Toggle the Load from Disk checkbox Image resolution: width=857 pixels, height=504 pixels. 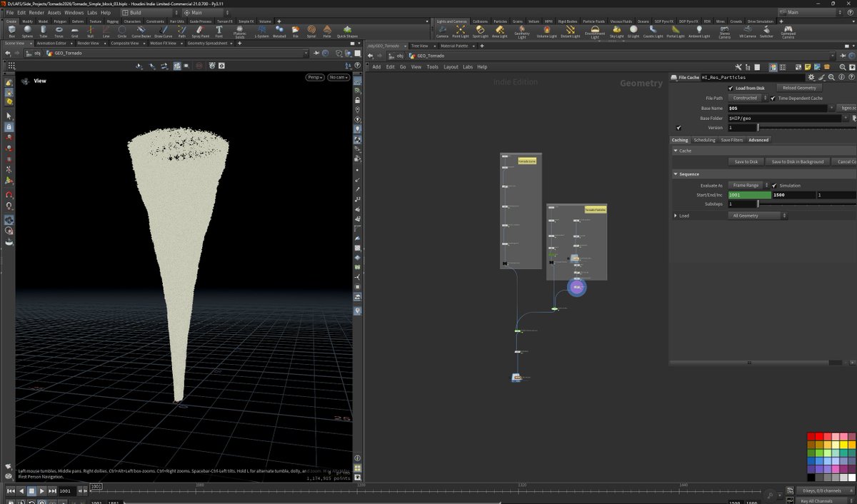click(731, 88)
